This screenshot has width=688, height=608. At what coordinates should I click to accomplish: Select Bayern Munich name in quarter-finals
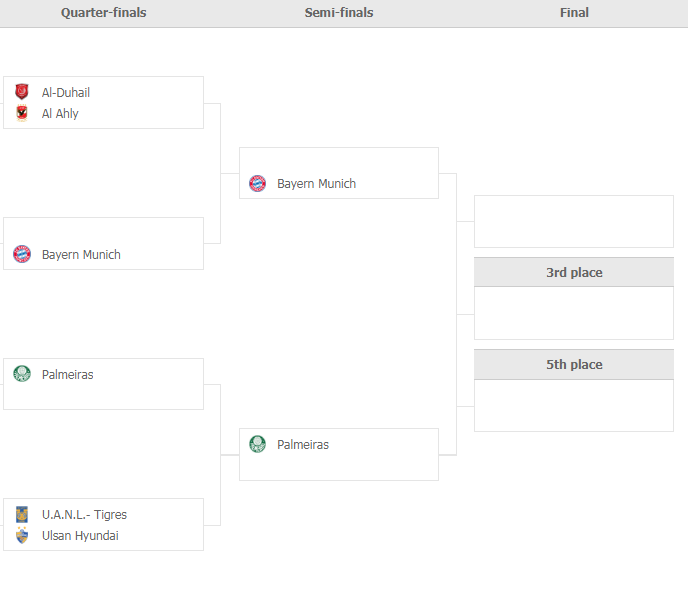pyautogui.click(x=81, y=255)
